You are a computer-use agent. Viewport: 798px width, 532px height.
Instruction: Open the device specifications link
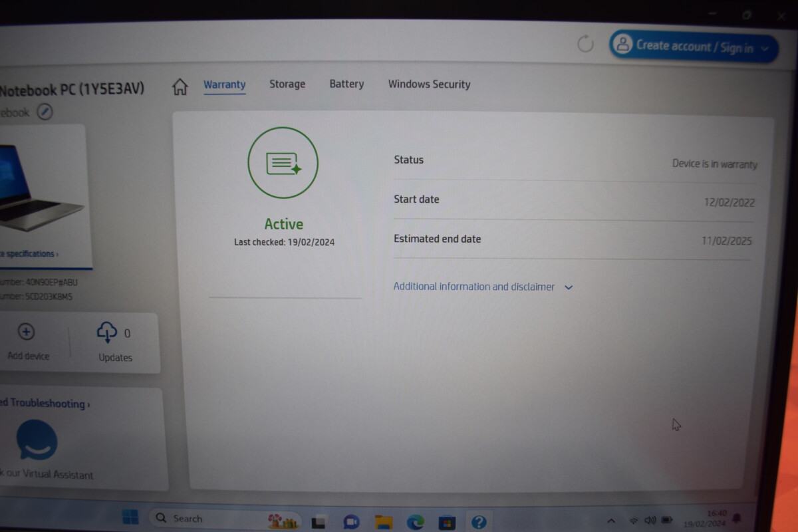tap(29, 254)
